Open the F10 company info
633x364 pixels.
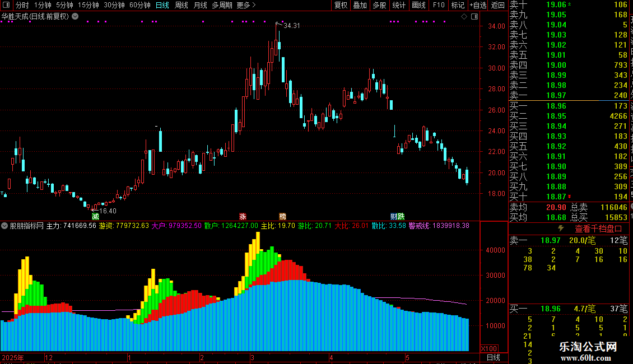click(439, 5)
